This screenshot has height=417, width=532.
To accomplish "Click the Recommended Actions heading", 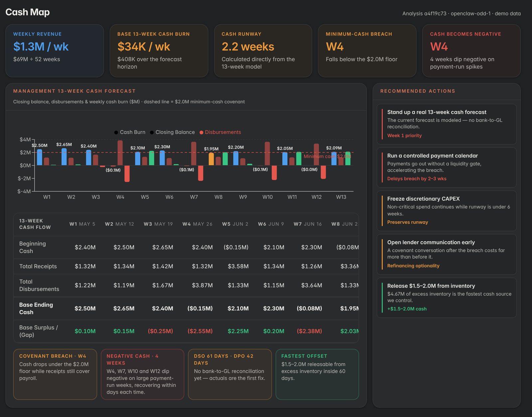I will (418, 91).
